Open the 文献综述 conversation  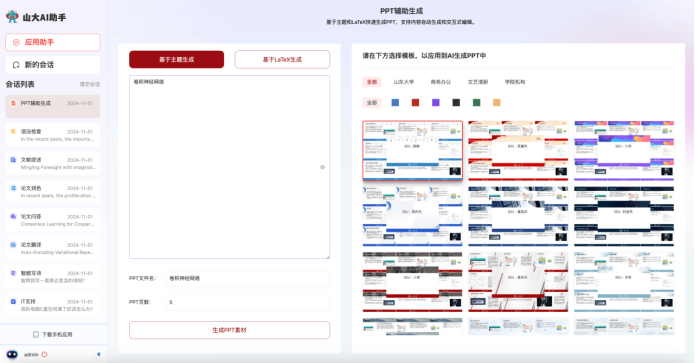coord(53,163)
